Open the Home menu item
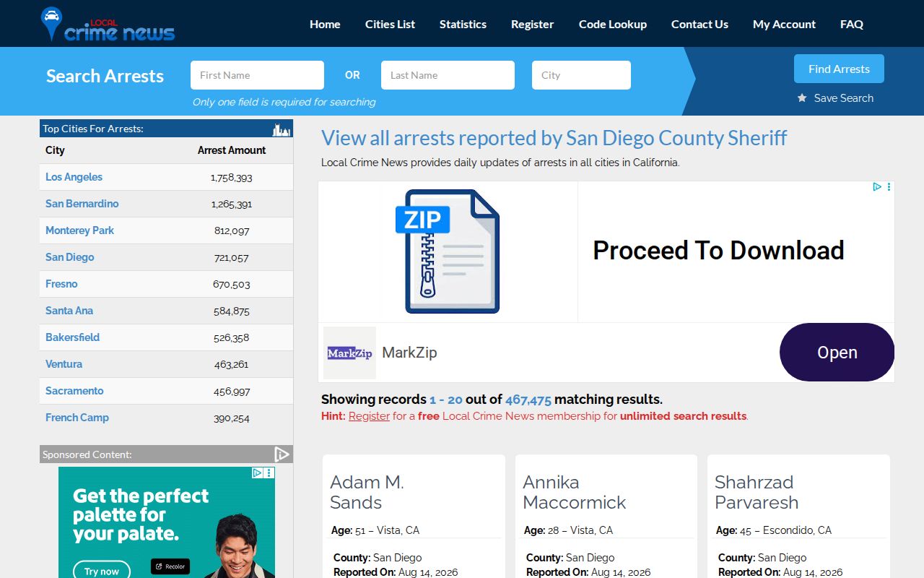 tap(325, 24)
